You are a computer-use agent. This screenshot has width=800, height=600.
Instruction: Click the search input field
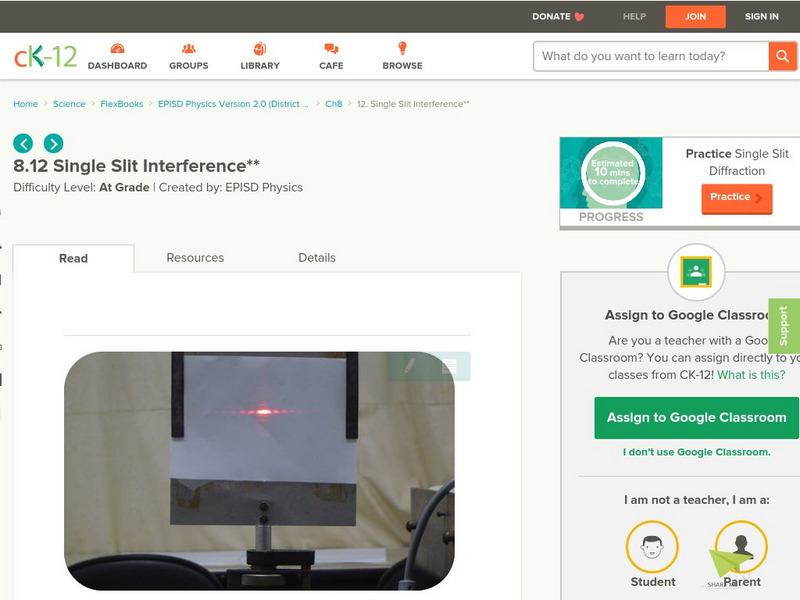[x=651, y=56]
